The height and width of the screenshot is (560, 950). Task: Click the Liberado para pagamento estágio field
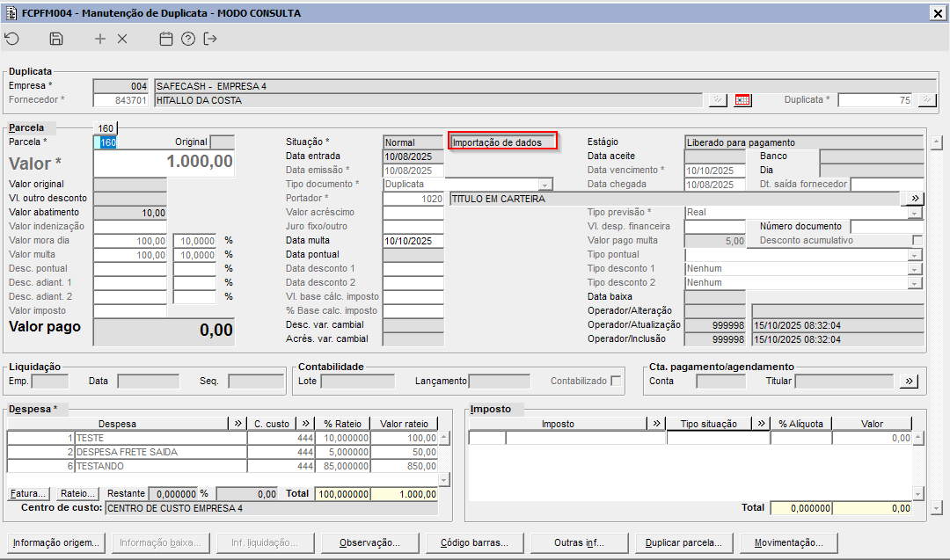pos(804,142)
